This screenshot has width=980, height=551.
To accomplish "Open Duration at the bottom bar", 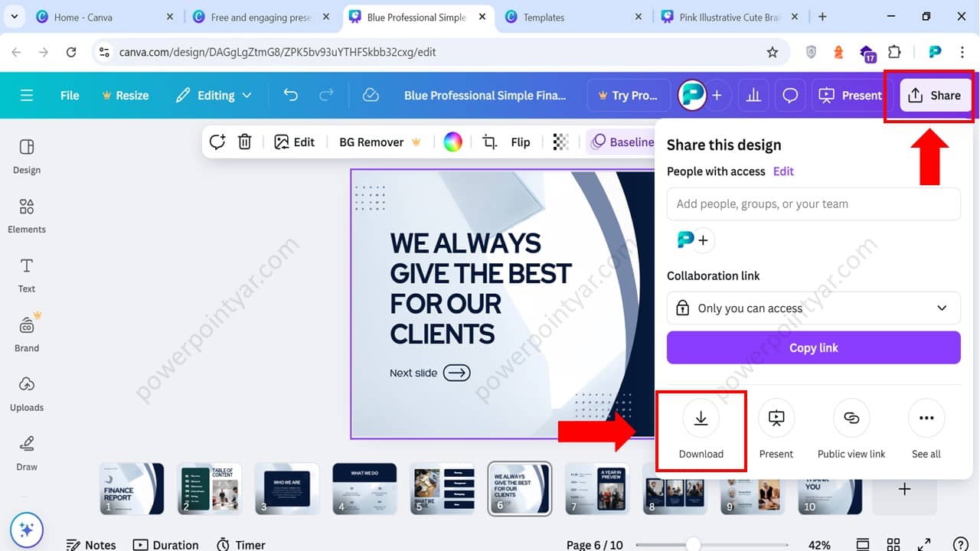I will point(166,545).
